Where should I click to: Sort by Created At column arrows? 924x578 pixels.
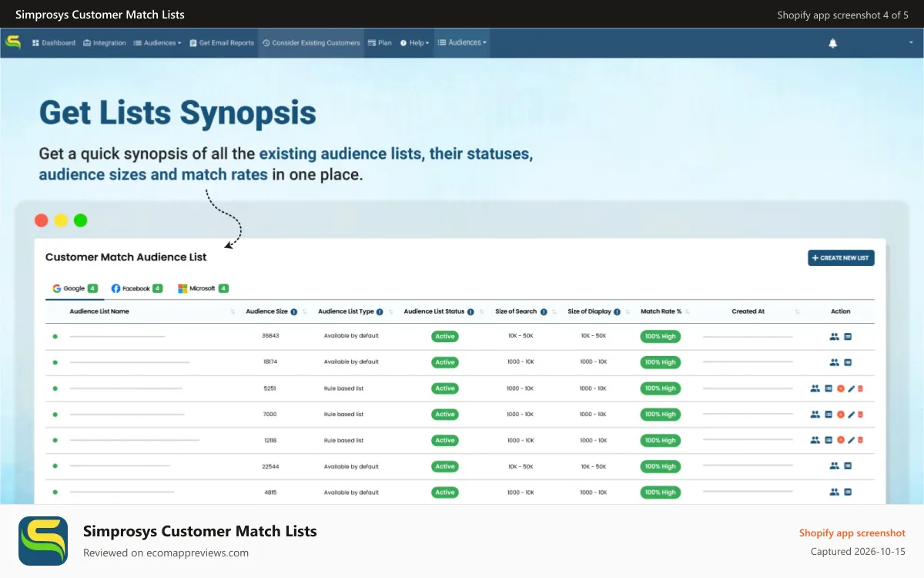[797, 311]
